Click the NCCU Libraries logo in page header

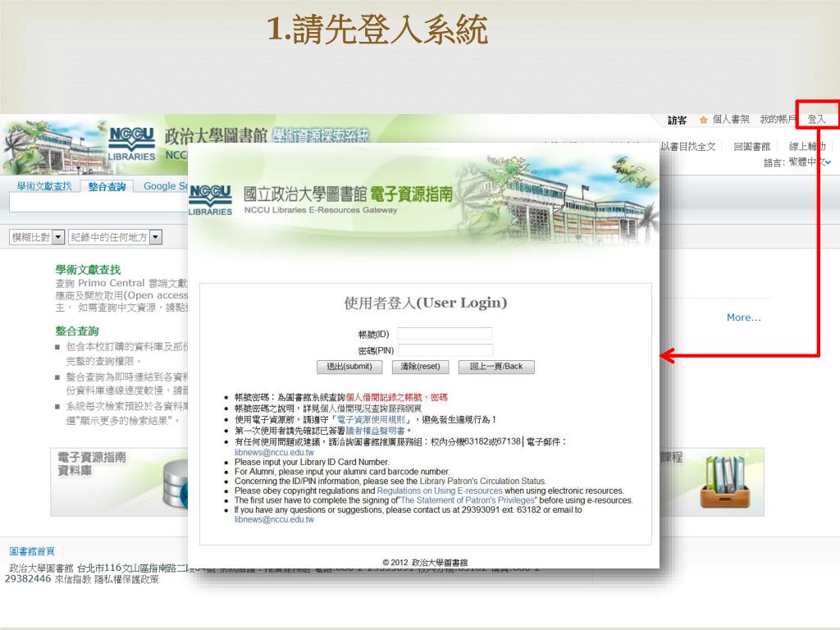131,144
